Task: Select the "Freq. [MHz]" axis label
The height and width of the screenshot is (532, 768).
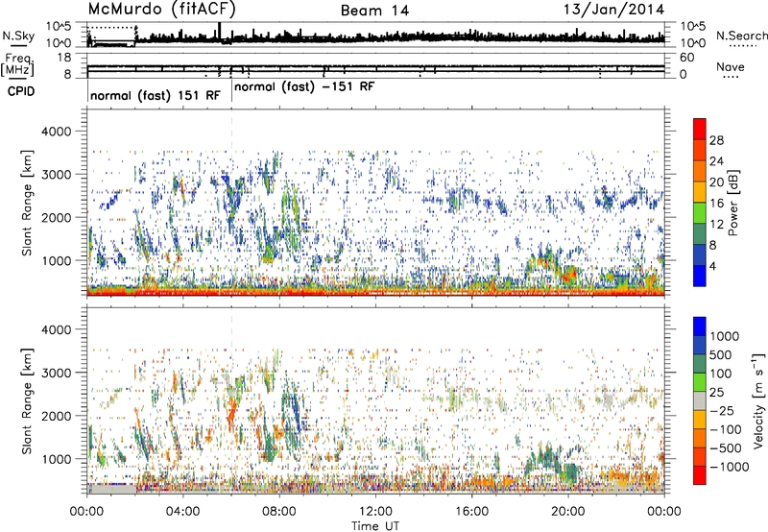Action: click(18, 64)
